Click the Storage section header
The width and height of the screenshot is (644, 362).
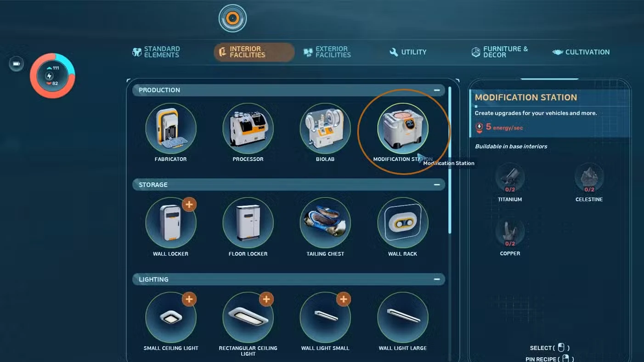point(288,185)
